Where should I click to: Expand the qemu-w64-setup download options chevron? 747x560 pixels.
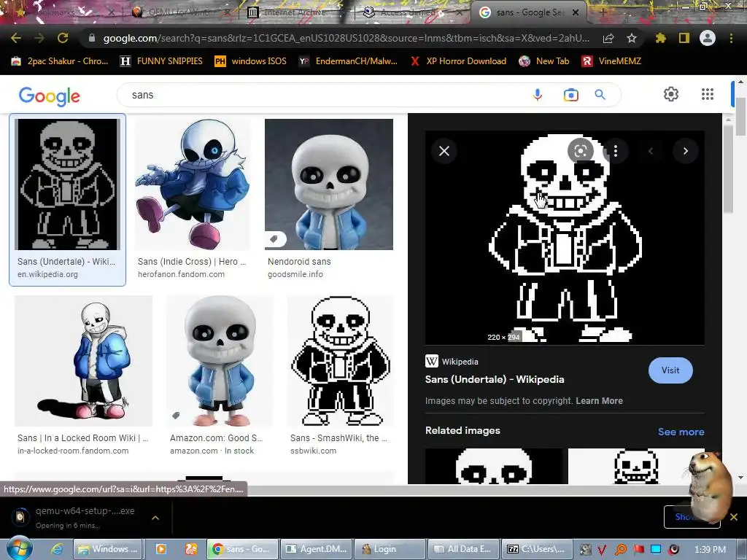[x=155, y=518]
